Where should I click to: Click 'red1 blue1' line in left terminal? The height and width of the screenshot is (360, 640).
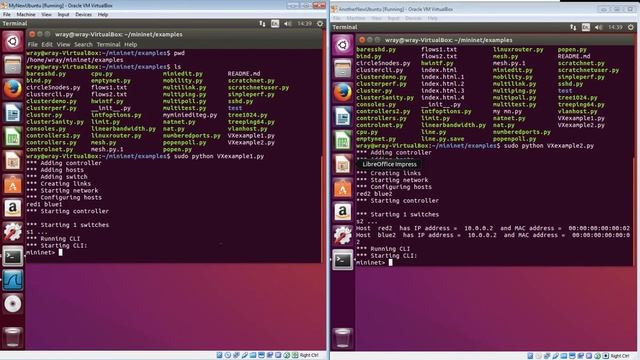[44, 204]
